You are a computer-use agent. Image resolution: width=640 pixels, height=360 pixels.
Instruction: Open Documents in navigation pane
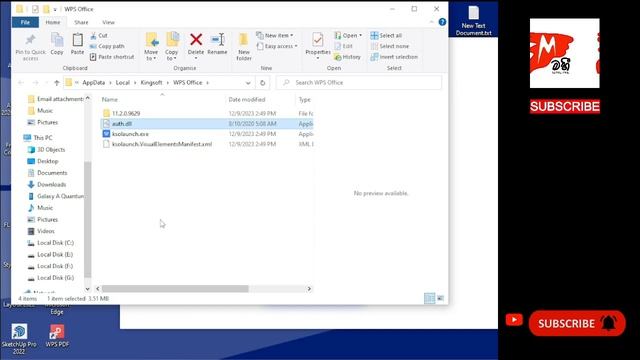(x=52, y=173)
